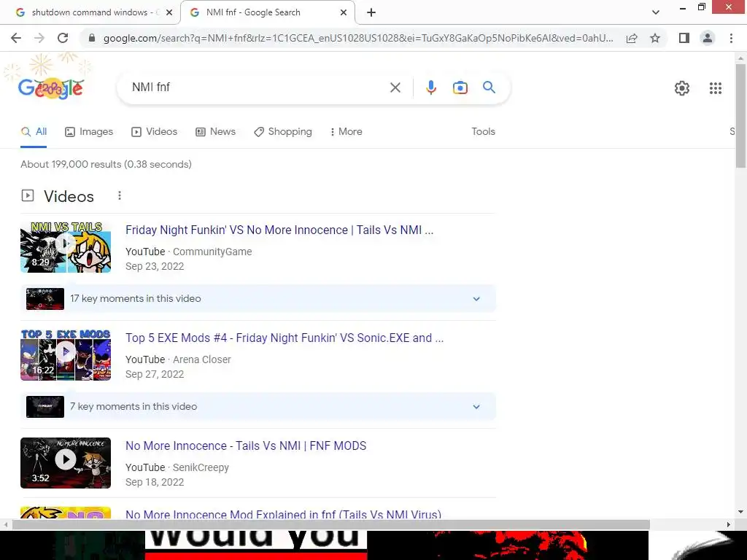Share this page from address bar
The height and width of the screenshot is (560, 747).
[x=632, y=38]
